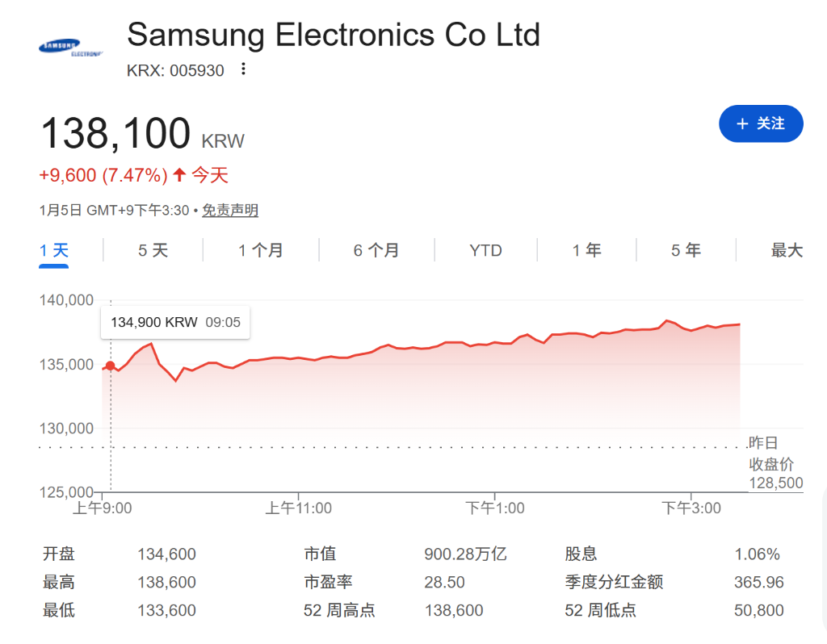Click the stock ticker KRX: 005930

(175, 71)
